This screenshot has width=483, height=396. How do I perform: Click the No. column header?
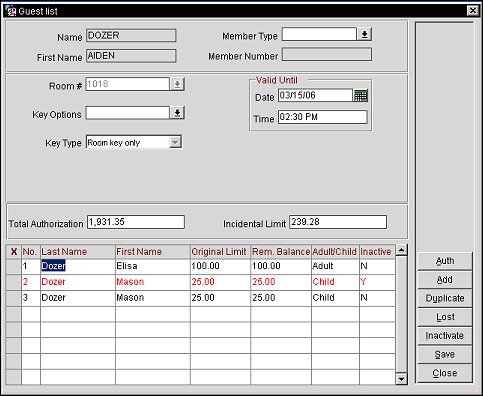point(31,252)
